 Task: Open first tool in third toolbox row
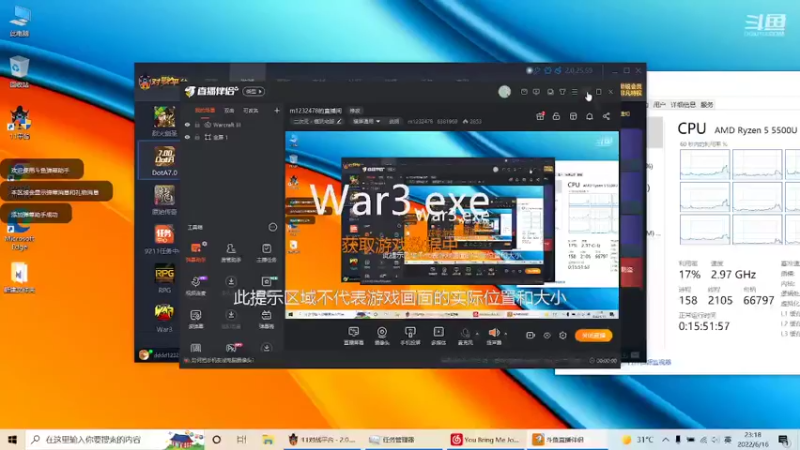(x=196, y=318)
